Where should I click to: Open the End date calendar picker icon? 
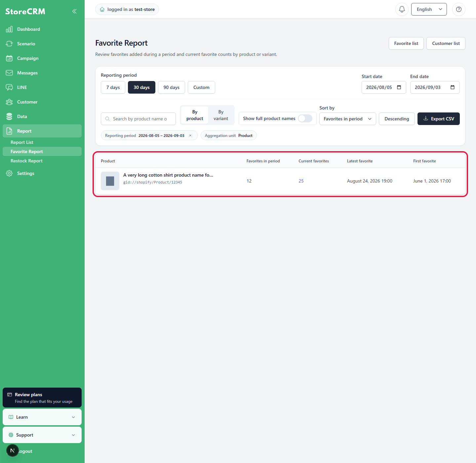453,87
